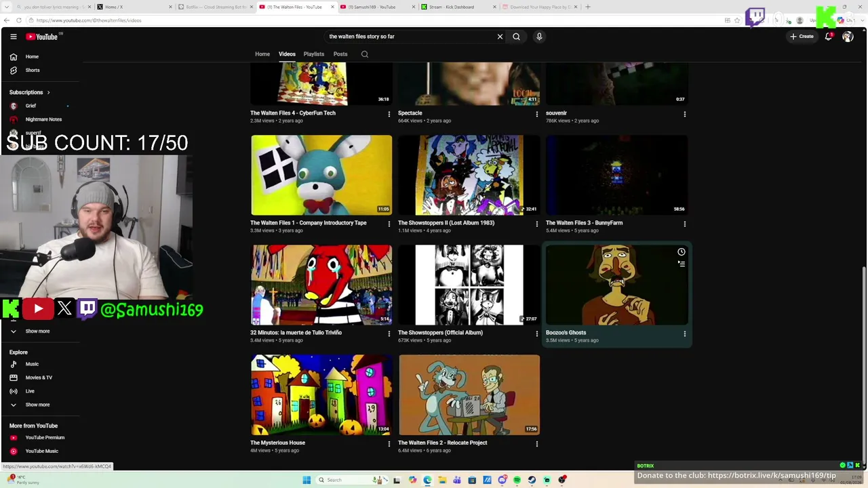
Task: Open File Explorer from the taskbar
Action: [442, 480]
